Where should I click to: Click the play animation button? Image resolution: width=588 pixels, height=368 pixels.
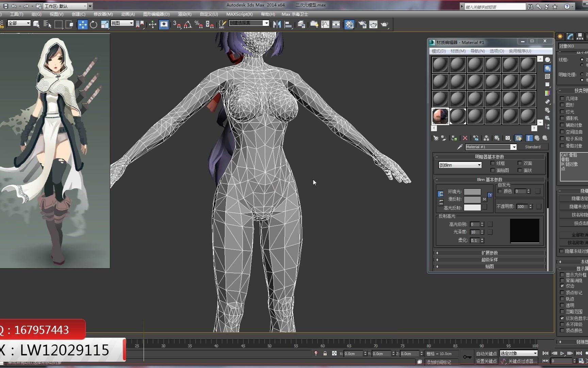coord(562,353)
